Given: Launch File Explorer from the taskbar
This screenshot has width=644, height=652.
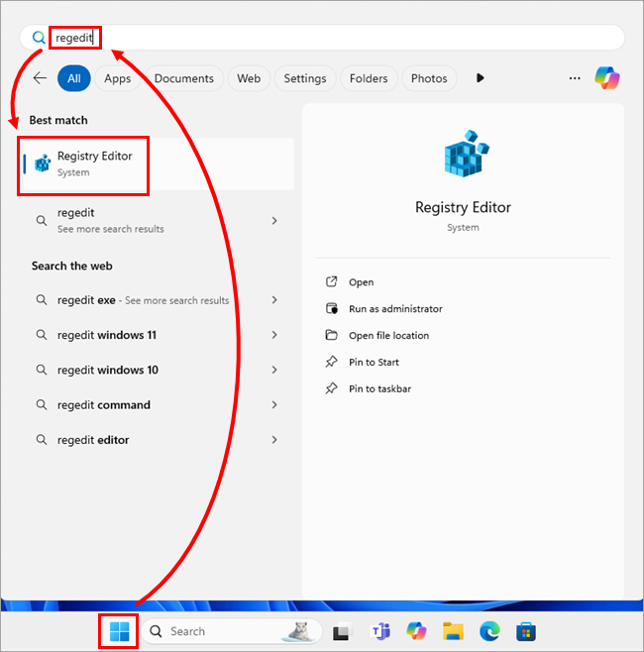Looking at the screenshot, I should point(453,631).
